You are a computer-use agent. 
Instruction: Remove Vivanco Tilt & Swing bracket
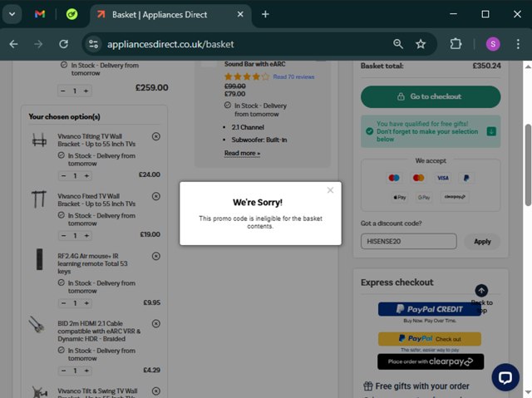click(x=156, y=391)
